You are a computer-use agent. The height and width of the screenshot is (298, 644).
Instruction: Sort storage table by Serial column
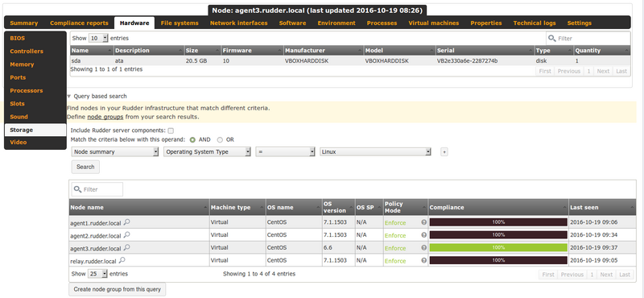pos(485,51)
